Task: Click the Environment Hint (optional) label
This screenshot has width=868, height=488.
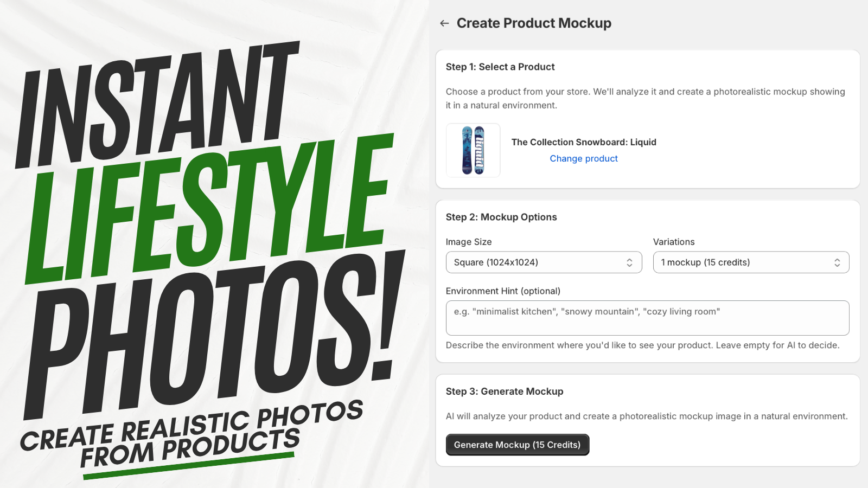Action: point(503,291)
